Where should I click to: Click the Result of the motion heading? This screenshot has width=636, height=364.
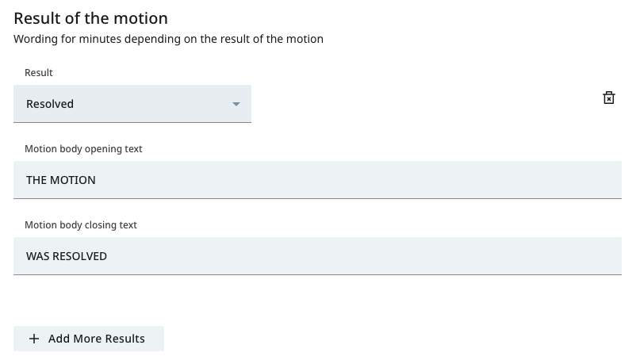click(91, 18)
